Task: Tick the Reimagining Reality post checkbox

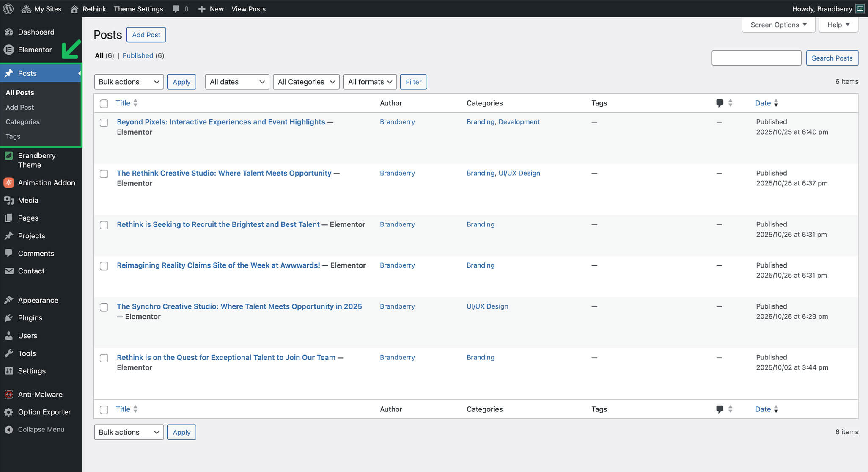Action: click(x=104, y=266)
